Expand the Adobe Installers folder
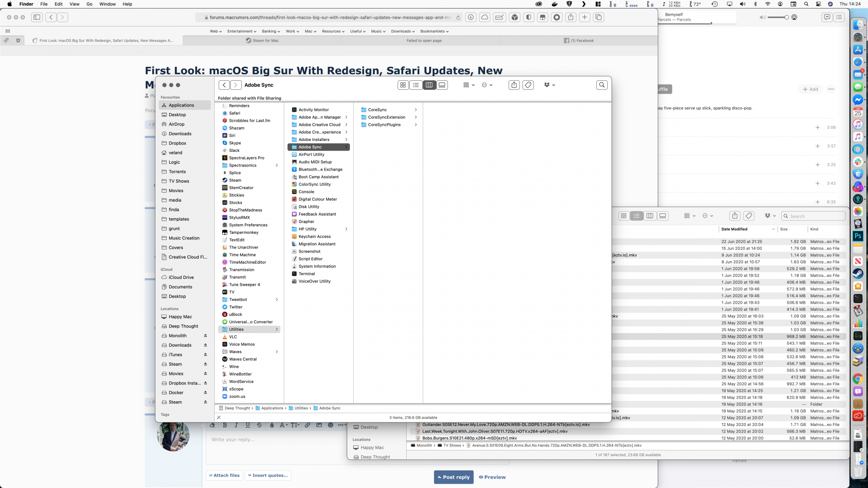 click(x=346, y=140)
